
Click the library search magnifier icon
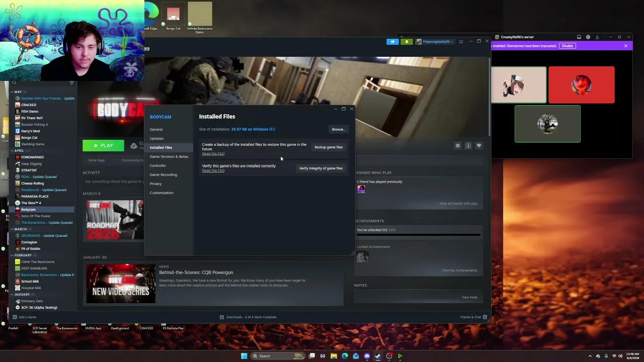15,83
